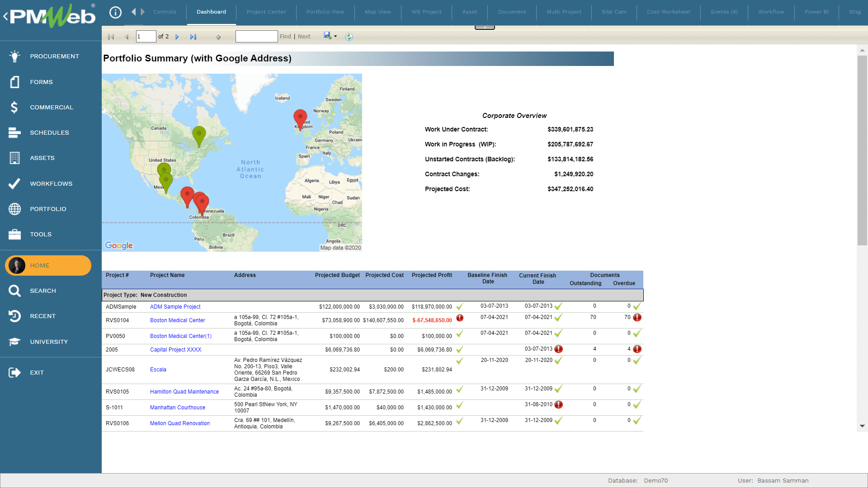This screenshot has height=488, width=868.
Task: Open the Events (4) tab
Action: pyautogui.click(x=724, y=12)
